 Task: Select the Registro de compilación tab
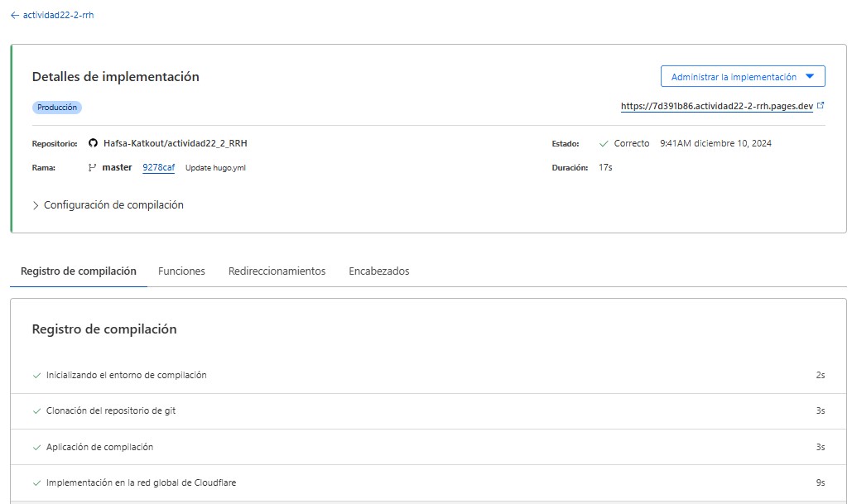click(x=78, y=271)
